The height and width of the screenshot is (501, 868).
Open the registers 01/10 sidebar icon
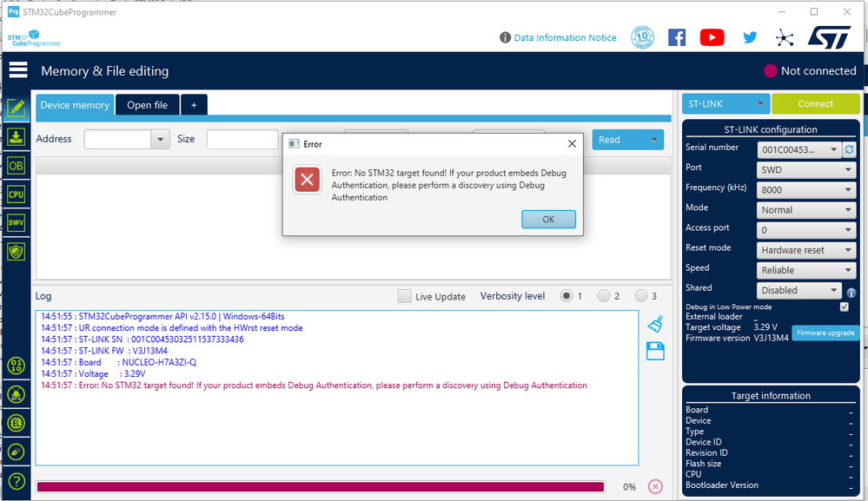(16, 366)
